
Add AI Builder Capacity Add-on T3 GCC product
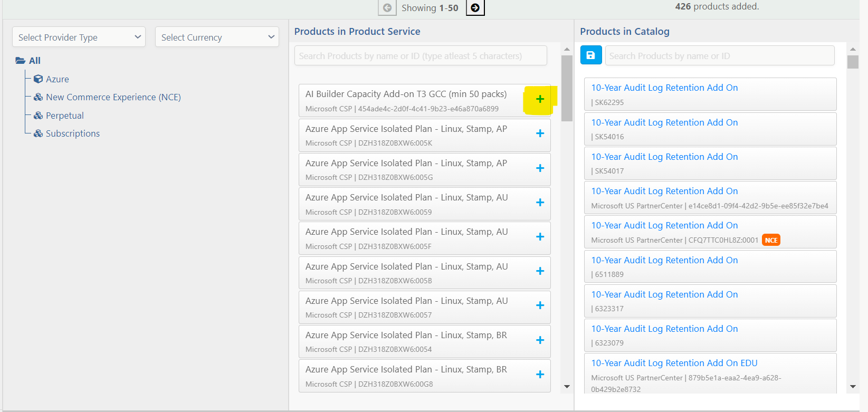pyautogui.click(x=540, y=99)
